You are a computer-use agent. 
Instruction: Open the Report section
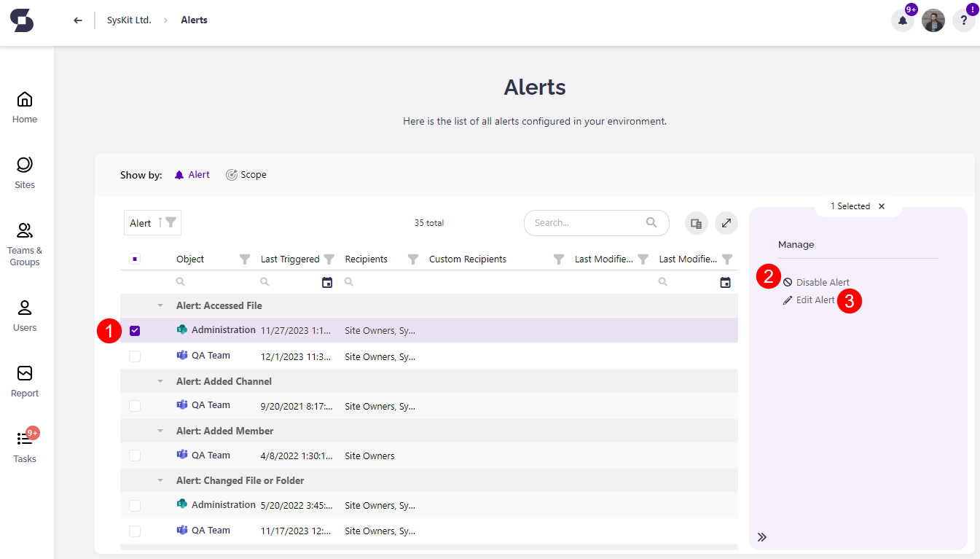pos(24,381)
